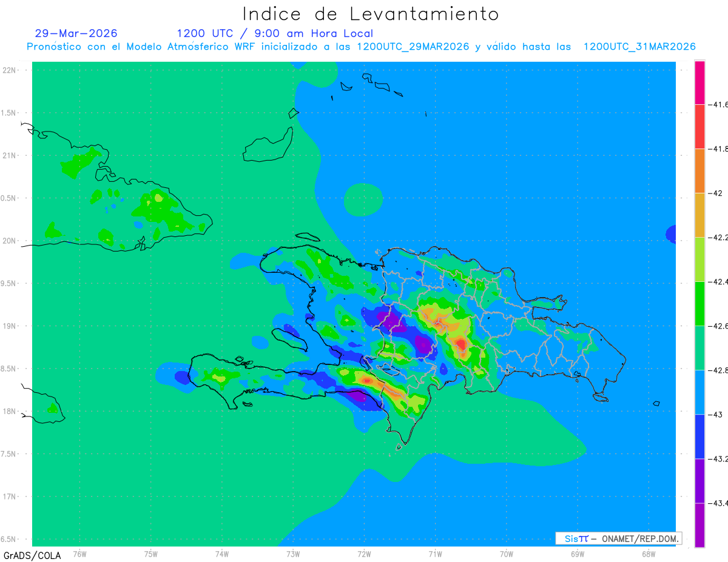Viewport: 728px width, 562px height.
Task: Click the WRF model forecast description line
Action: [x=361, y=47]
